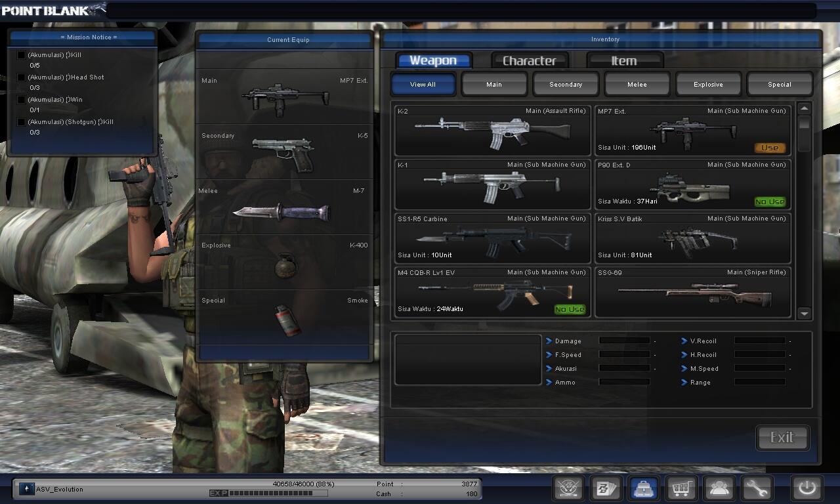Click the weapon list scroll down arrow
The width and height of the screenshot is (840, 504).
coord(805,314)
